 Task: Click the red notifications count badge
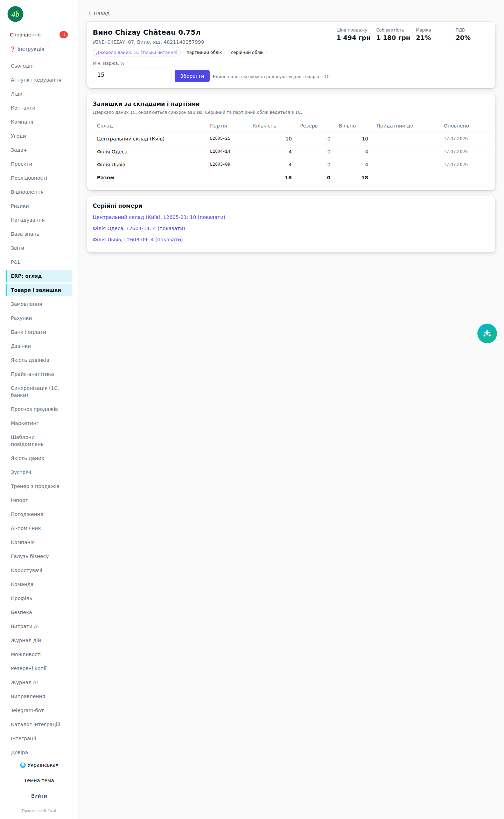pyautogui.click(x=63, y=35)
